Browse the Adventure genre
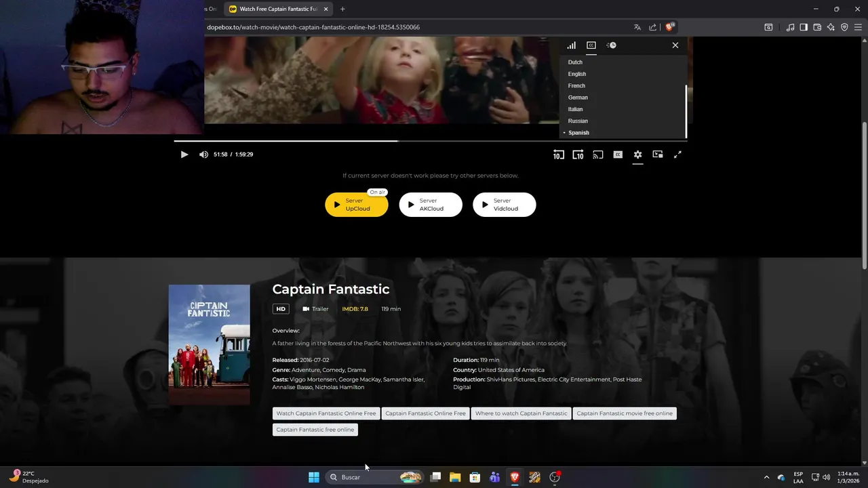This screenshot has width=868, height=488. coord(305,370)
